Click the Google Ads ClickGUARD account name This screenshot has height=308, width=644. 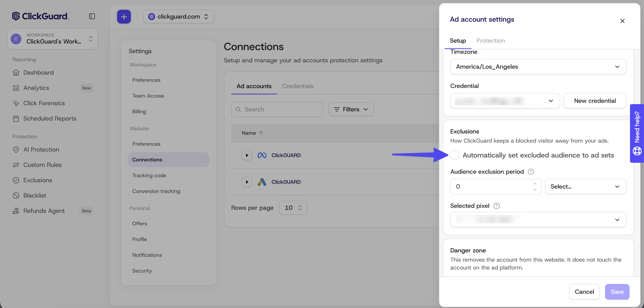pos(286,182)
